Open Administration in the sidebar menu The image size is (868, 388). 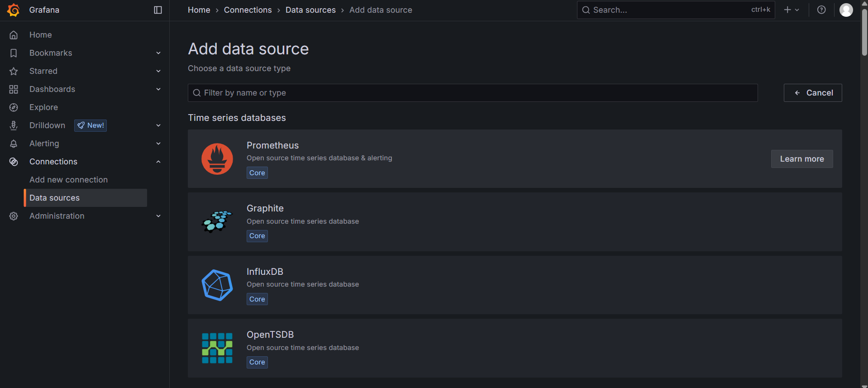pyautogui.click(x=57, y=216)
